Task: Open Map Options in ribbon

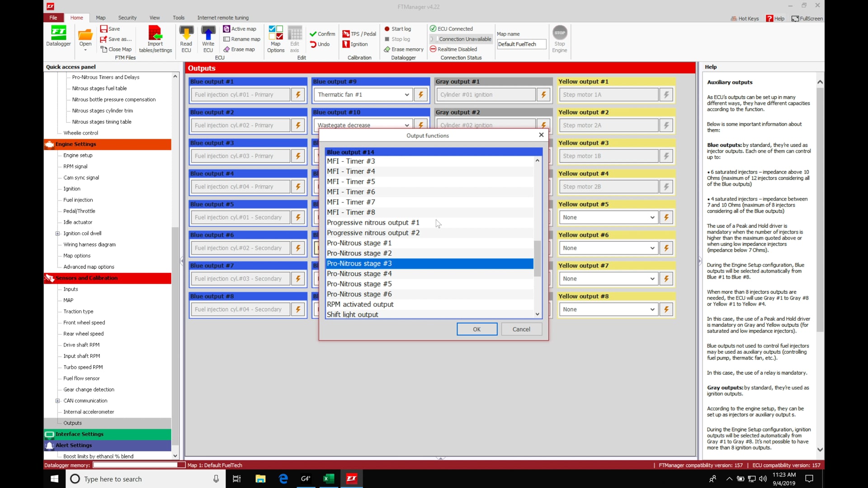Action: click(x=275, y=38)
